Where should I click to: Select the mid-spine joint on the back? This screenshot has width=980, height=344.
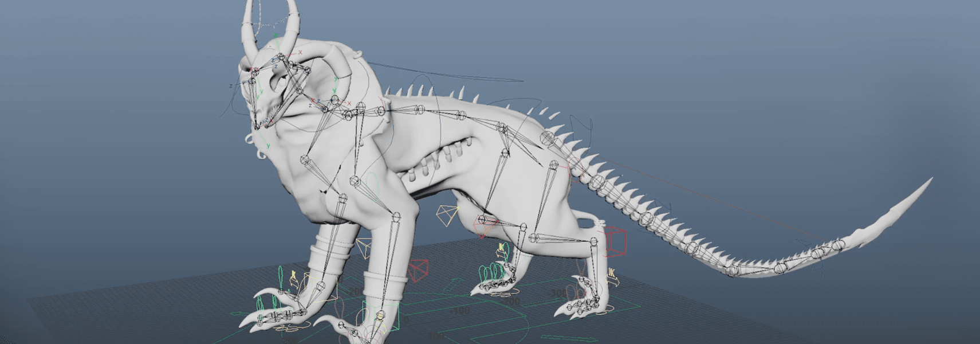pos(461,115)
